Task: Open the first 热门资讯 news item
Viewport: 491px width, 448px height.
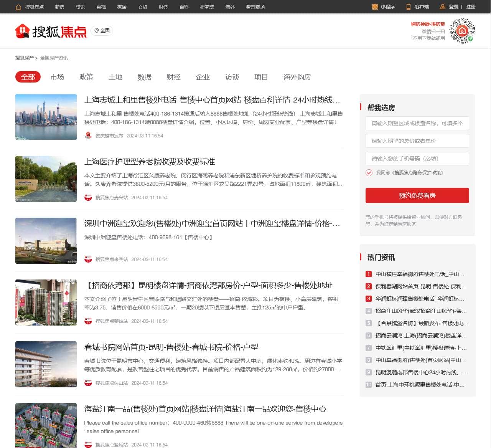Action: pos(420,274)
